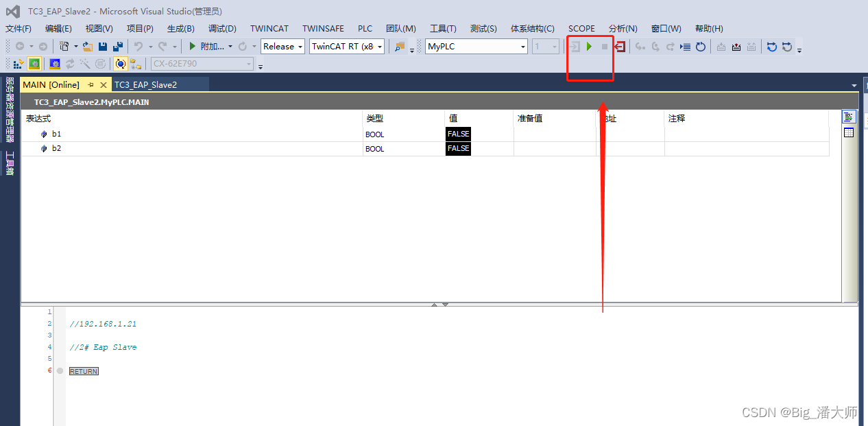Click the PLC Stop square icon
Screen dimensions: 868x426
click(x=605, y=47)
